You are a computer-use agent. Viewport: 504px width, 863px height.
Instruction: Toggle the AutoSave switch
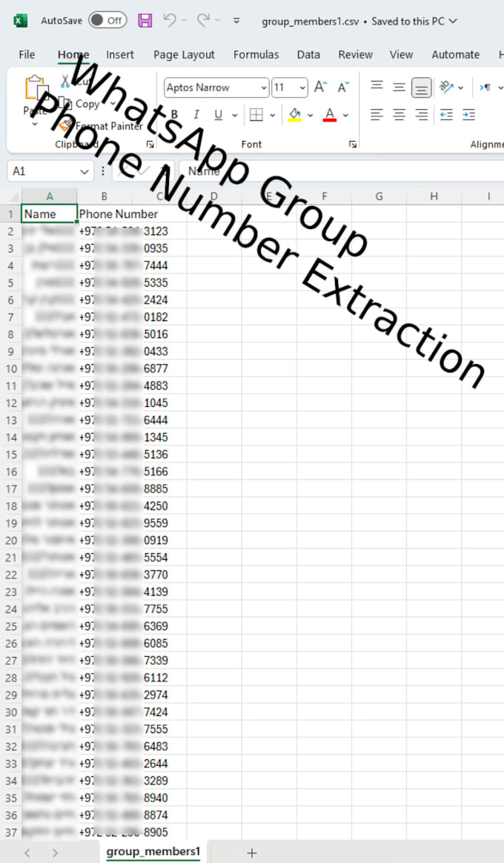click(108, 20)
